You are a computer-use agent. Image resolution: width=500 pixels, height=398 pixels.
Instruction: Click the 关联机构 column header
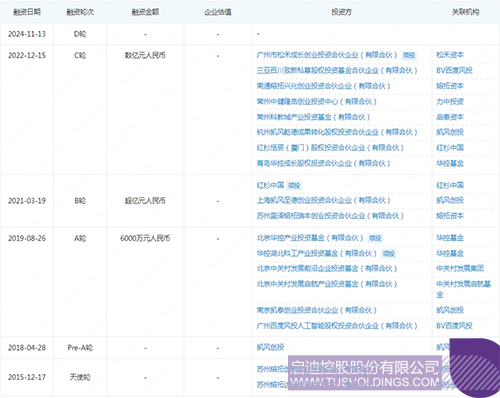click(465, 12)
